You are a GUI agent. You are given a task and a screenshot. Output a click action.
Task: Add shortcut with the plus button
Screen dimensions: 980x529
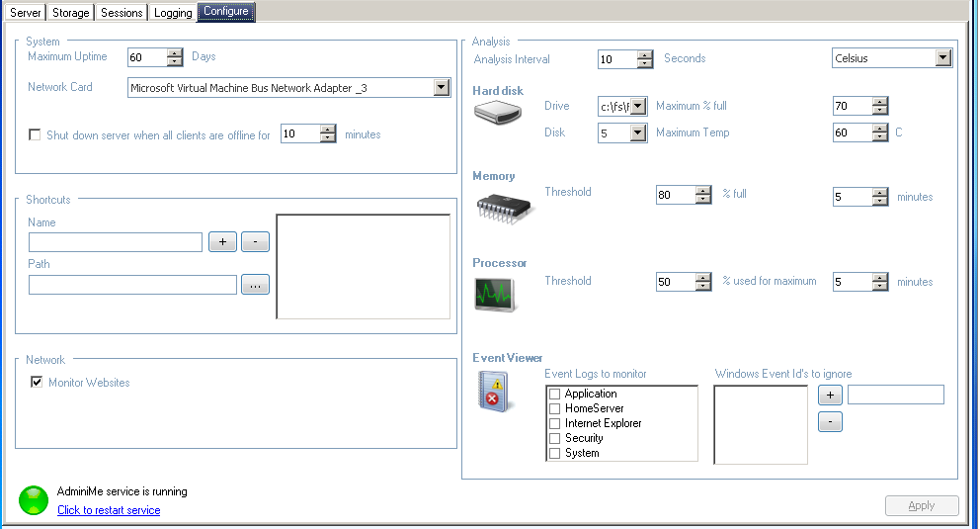point(222,241)
